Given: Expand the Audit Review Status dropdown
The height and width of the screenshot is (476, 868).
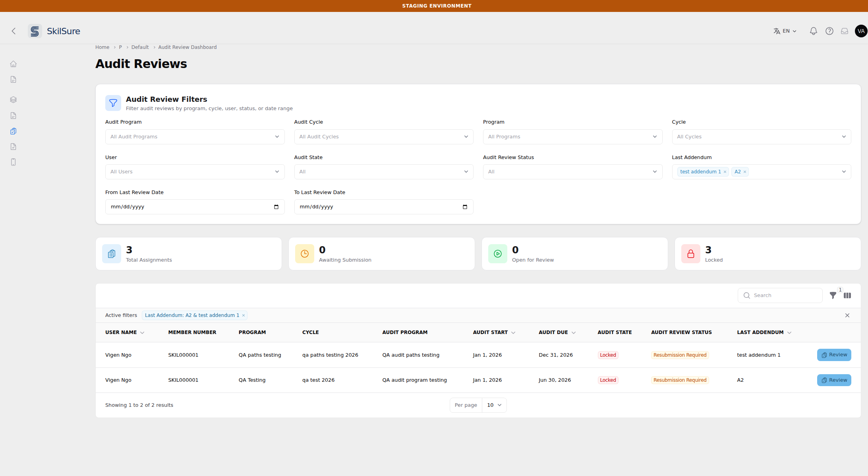Looking at the screenshot, I should (572, 172).
